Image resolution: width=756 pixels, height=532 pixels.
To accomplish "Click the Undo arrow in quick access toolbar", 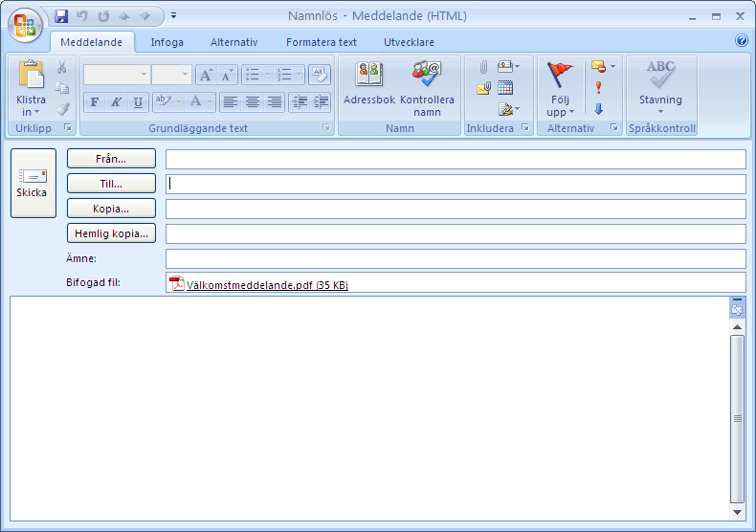I will [x=82, y=16].
